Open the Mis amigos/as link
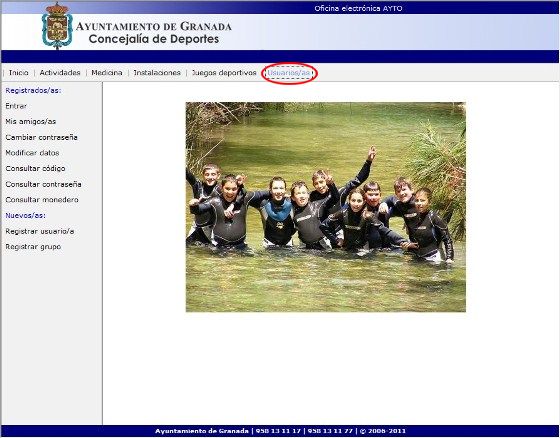The height and width of the screenshot is (438, 560). tap(31, 121)
